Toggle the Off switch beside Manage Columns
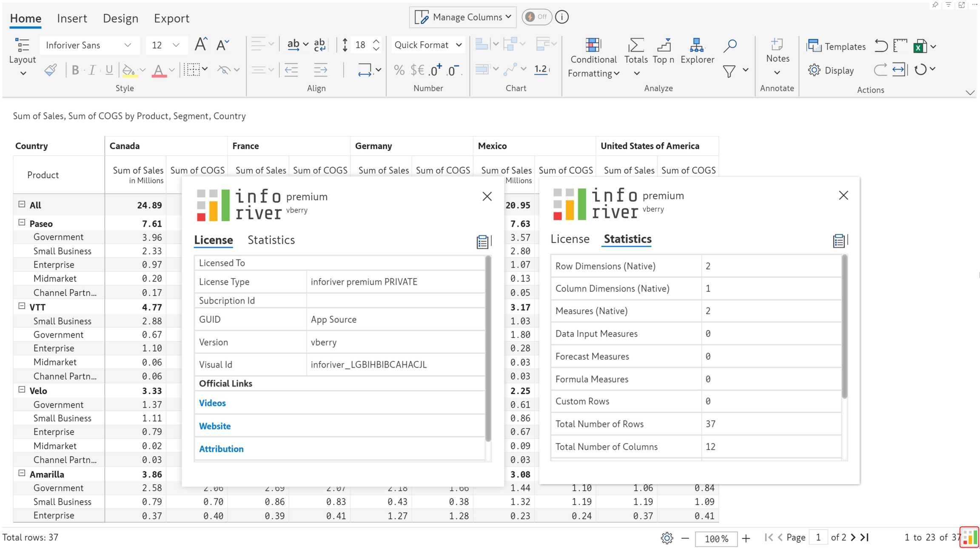This screenshot has height=549, width=980. coord(536,17)
